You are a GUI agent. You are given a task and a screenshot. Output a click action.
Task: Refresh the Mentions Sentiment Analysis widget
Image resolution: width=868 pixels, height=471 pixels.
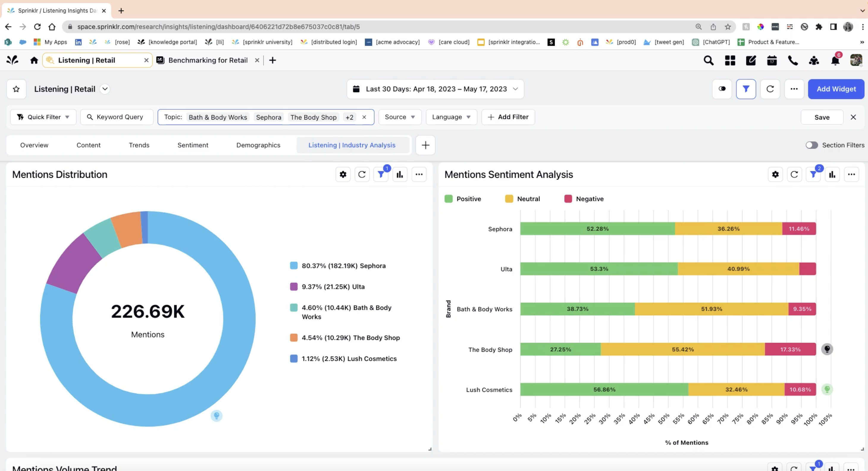[x=794, y=175]
